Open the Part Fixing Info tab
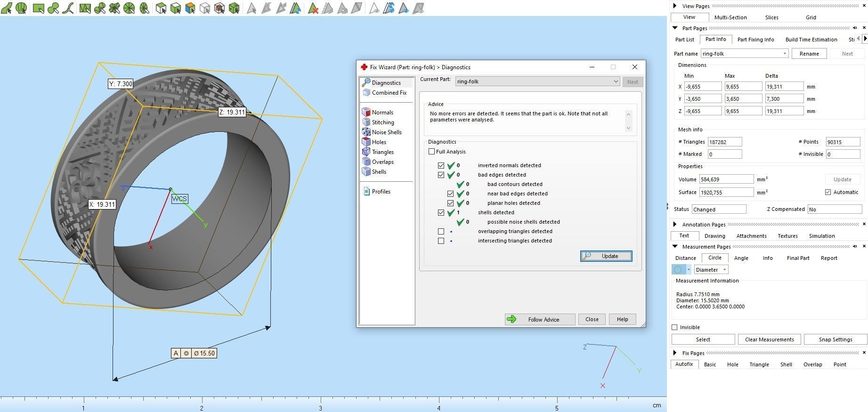Image resolution: width=868 pixels, height=412 pixels. [755, 40]
